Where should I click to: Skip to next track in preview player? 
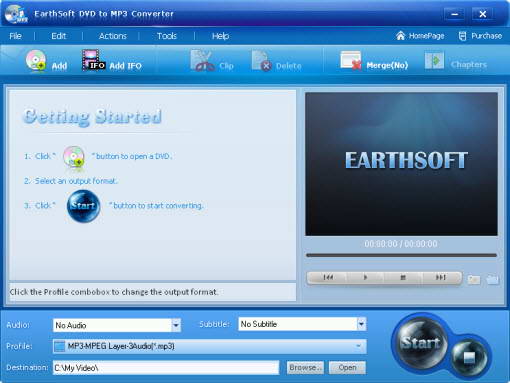tap(441, 277)
